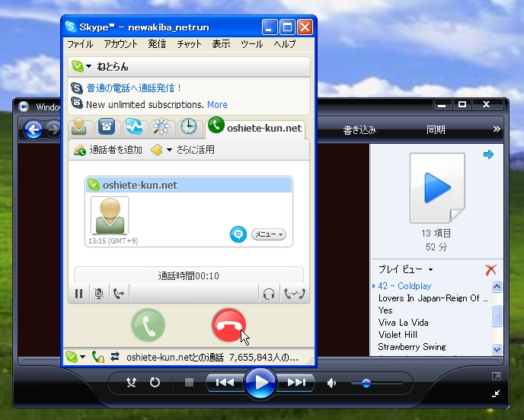This screenshot has height=420, width=524.
Task: Click the playlist play thumbnail
Action: (437, 188)
